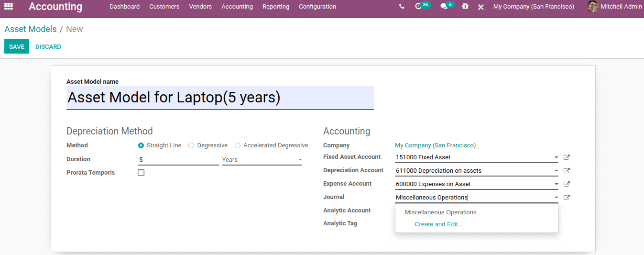This screenshot has width=644, height=255.
Task: Open Depreciation Account external link icon
Action: (x=567, y=170)
